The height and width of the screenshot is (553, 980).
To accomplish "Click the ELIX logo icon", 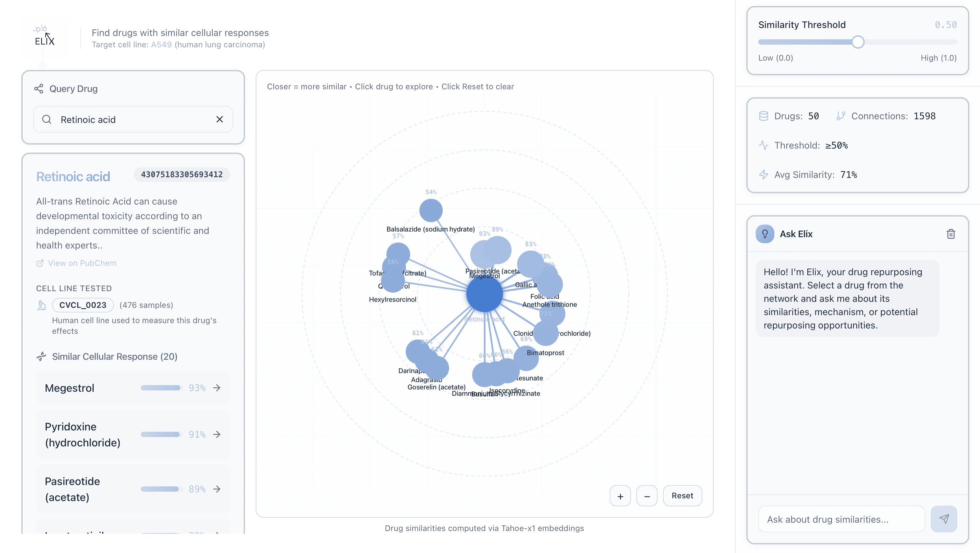I will (45, 36).
